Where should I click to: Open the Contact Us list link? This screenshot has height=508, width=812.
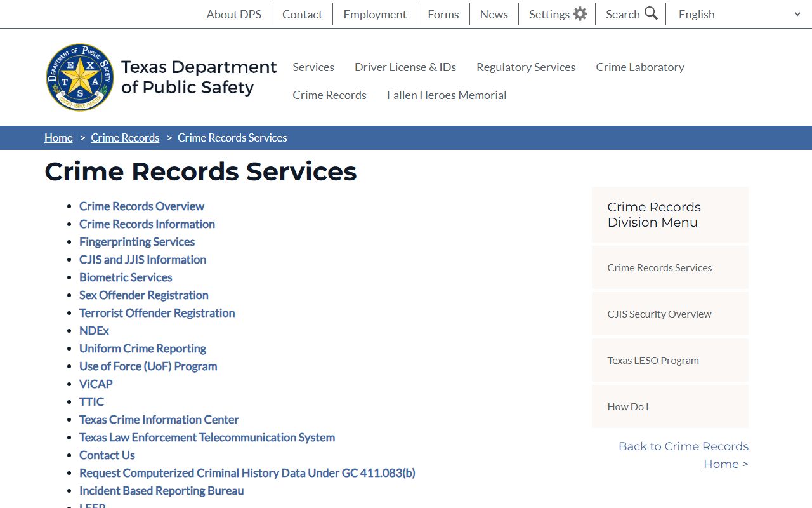coord(107,455)
